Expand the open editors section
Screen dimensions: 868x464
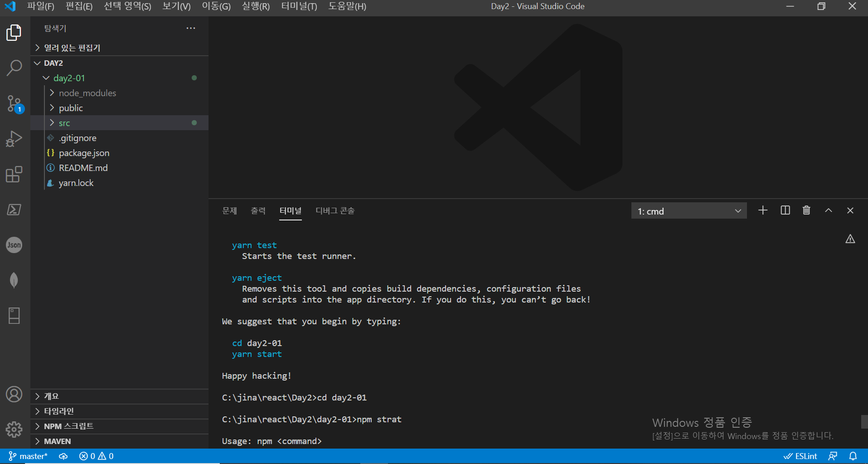click(120, 48)
